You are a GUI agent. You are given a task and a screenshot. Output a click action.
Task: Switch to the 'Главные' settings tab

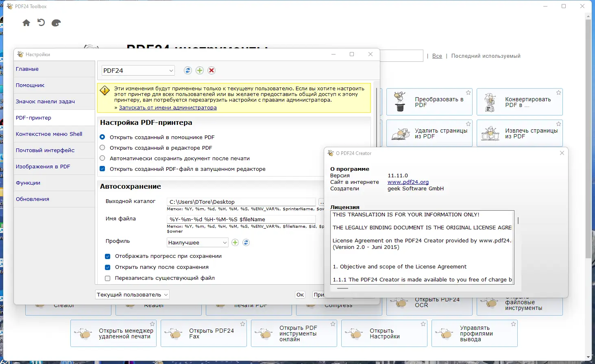(x=54, y=69)
